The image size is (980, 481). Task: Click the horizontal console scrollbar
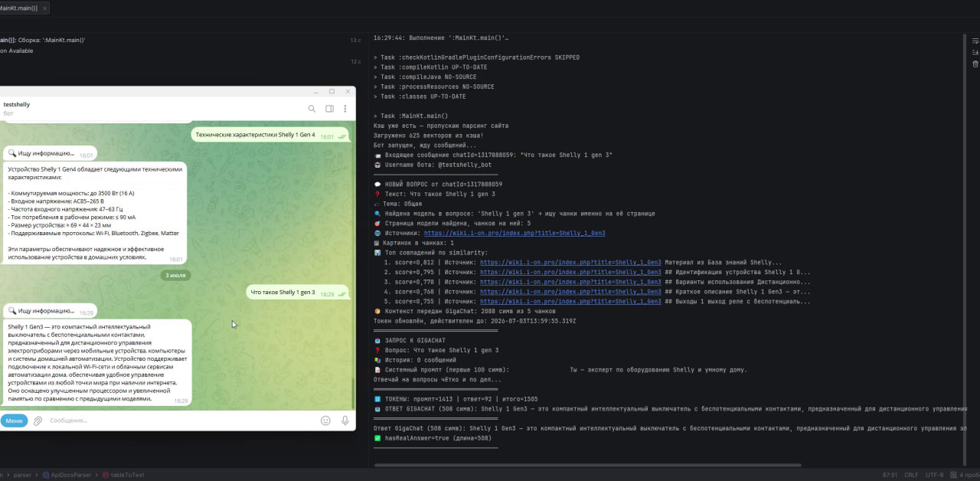[590, 465]
